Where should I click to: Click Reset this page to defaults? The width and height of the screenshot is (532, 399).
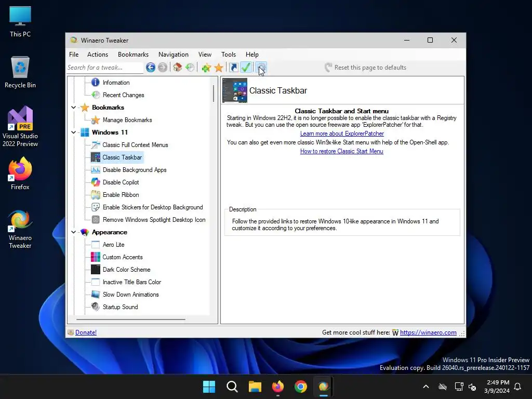(365, 68)
